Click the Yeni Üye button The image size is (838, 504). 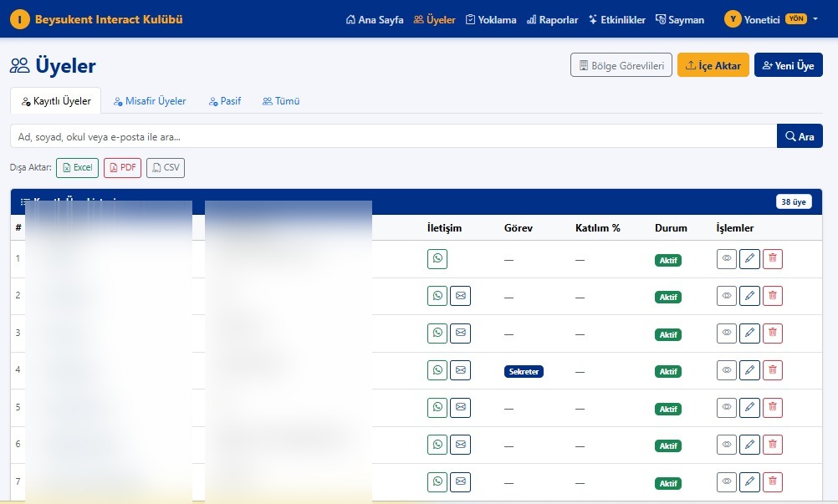tap(788, 65)
